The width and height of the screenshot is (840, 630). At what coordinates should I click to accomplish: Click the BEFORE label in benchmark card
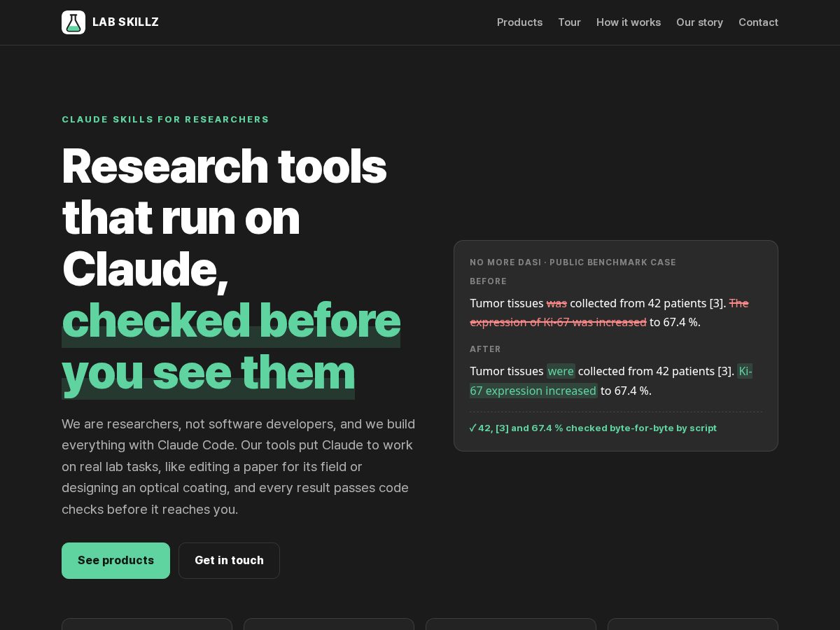point(488,281)
